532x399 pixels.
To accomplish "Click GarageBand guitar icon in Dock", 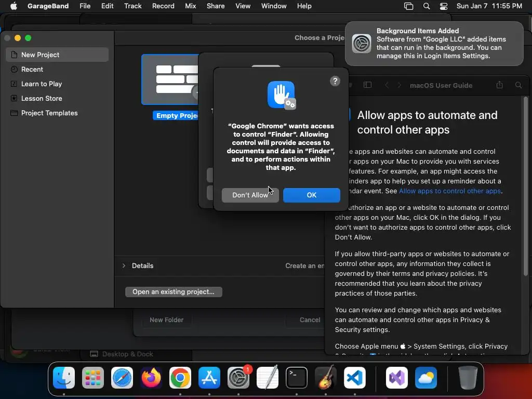I will click(x=326, y=378).
